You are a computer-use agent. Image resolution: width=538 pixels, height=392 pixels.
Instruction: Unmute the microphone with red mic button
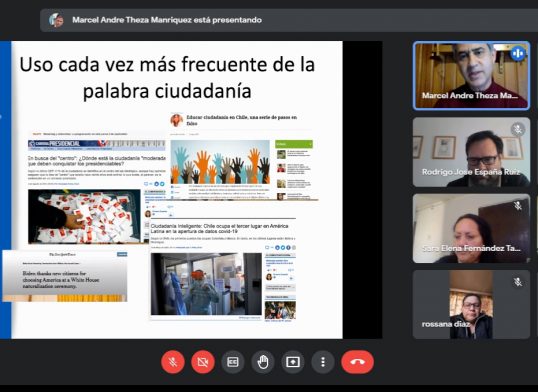tap(173, 362)
